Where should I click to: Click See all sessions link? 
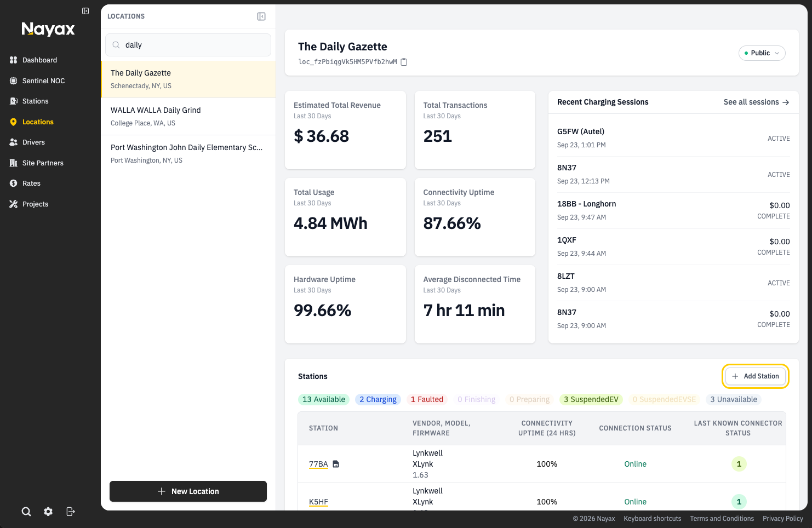(x=756, y=102)
